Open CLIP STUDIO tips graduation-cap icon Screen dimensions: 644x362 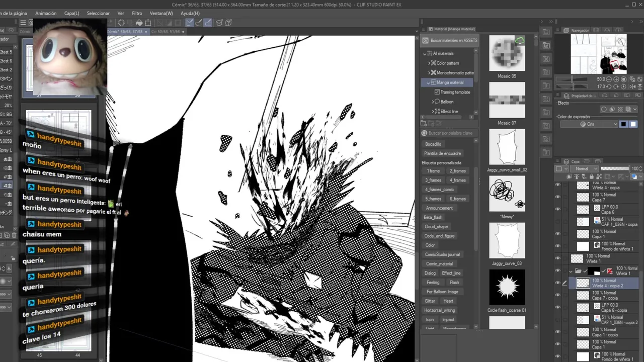(219, 23)
